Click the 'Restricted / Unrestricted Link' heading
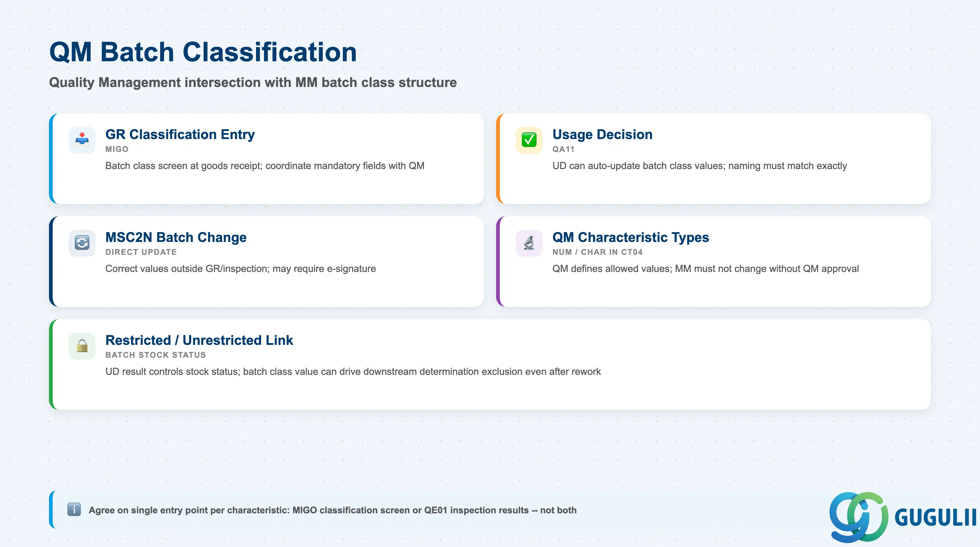The width and height of the screenshot is (980, 547). tap(199, 340)
